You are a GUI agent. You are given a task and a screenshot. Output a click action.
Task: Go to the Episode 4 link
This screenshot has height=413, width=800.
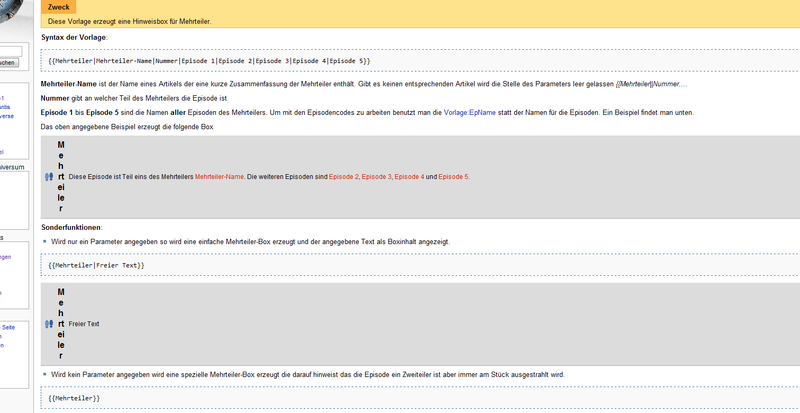pos(410,177)
